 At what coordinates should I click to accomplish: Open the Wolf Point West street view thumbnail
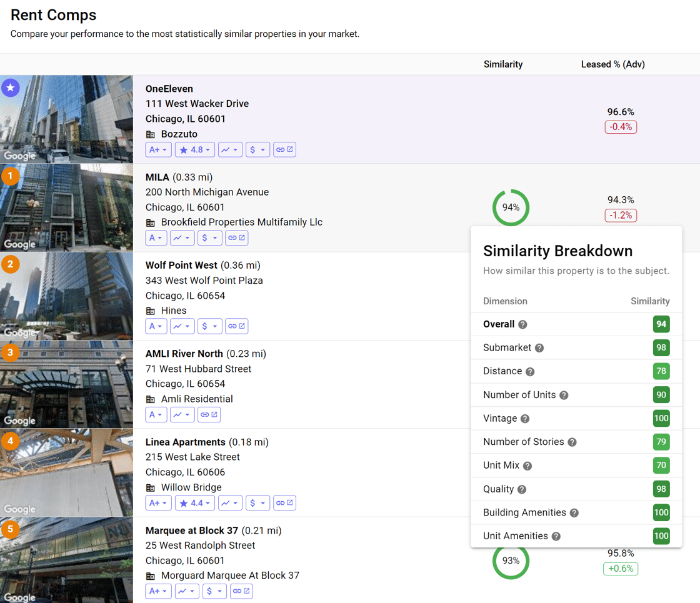[x=66, y=296]
